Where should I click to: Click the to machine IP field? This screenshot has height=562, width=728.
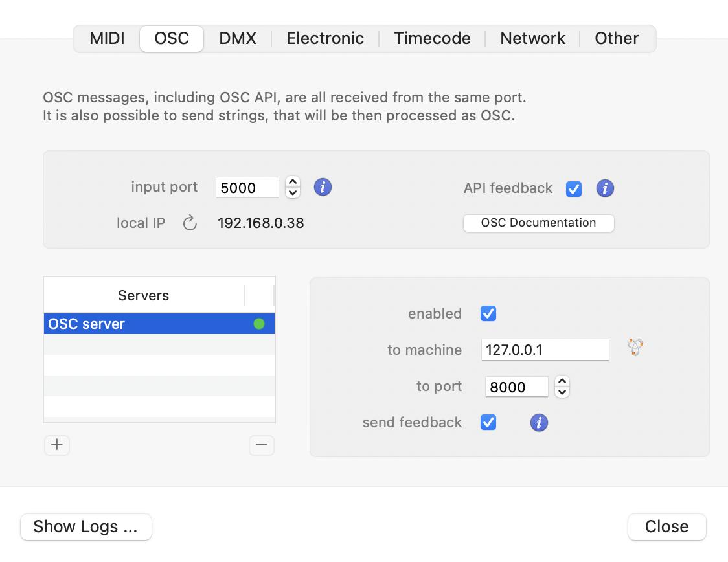point(545,350)
